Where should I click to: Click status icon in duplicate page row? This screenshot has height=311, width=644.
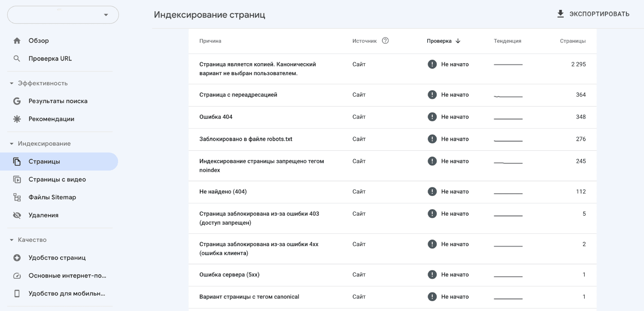432,64
